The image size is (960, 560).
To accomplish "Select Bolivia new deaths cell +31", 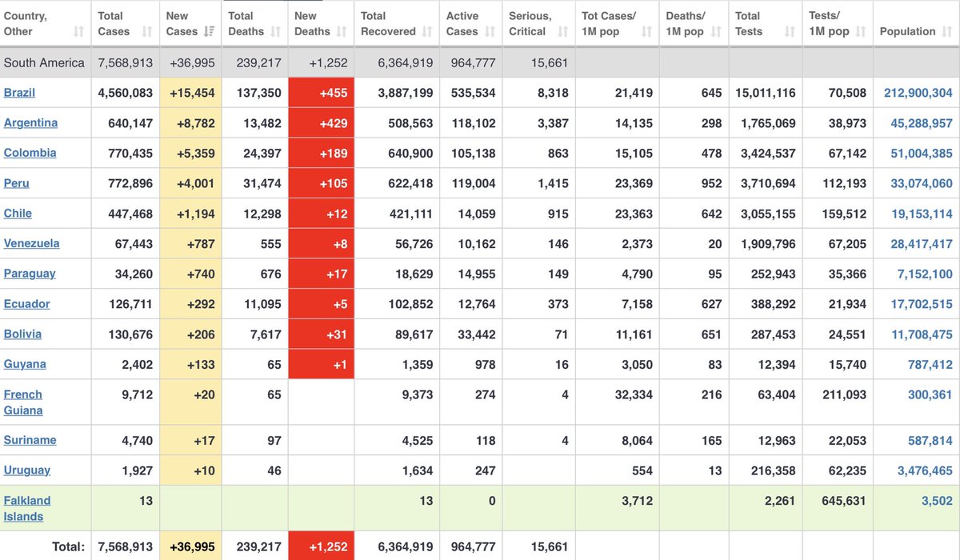I will [322, 334].
